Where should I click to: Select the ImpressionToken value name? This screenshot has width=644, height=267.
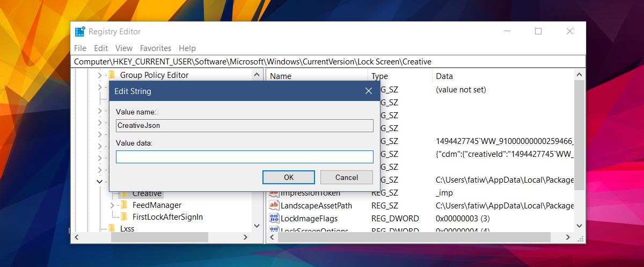coord(310,193)
